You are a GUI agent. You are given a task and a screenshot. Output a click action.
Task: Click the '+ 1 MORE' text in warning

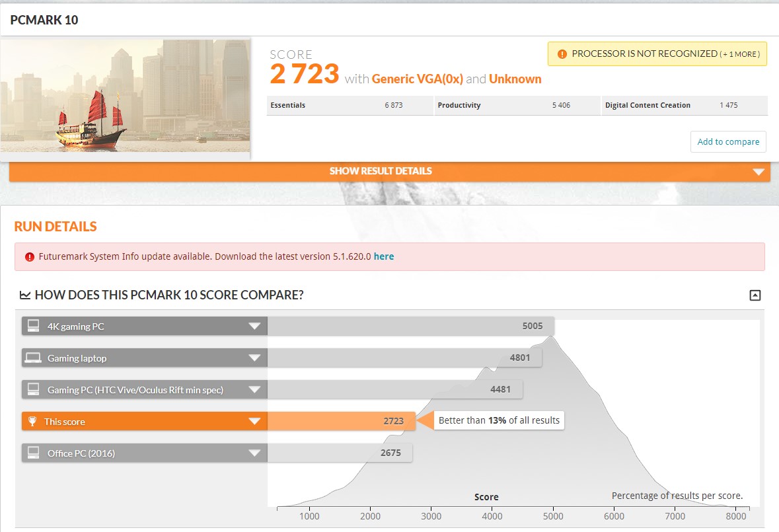click(x=740, y=54)
